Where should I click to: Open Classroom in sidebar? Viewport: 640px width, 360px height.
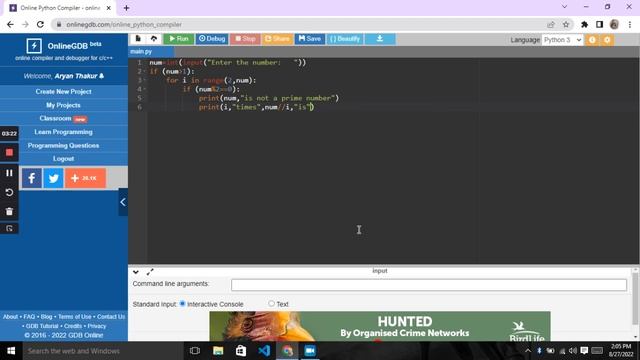pyautogui.click(x=64, y=118)
